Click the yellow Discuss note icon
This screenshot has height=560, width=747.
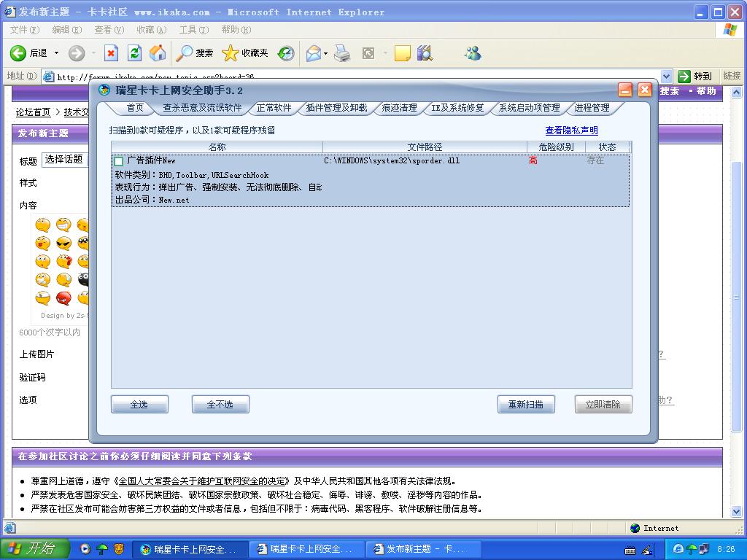403,52
